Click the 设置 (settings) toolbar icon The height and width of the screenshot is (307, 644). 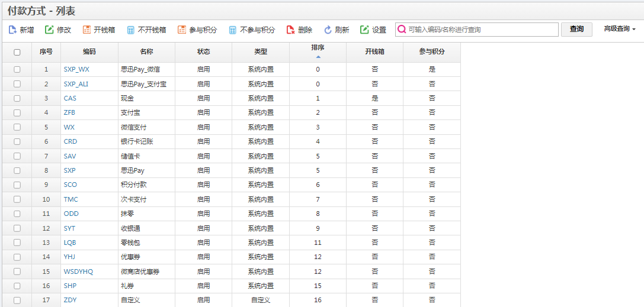(x=364, y=30)
